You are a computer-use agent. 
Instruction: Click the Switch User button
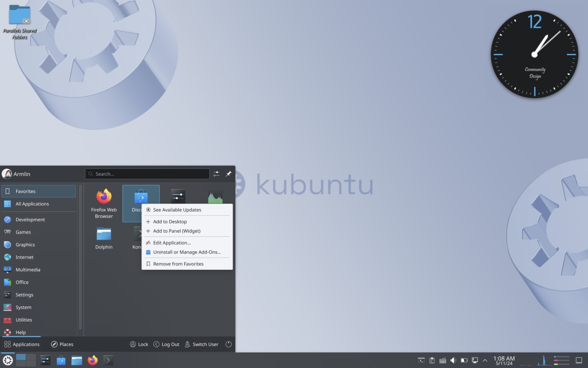pyautogui.click(x=201, y=344)
